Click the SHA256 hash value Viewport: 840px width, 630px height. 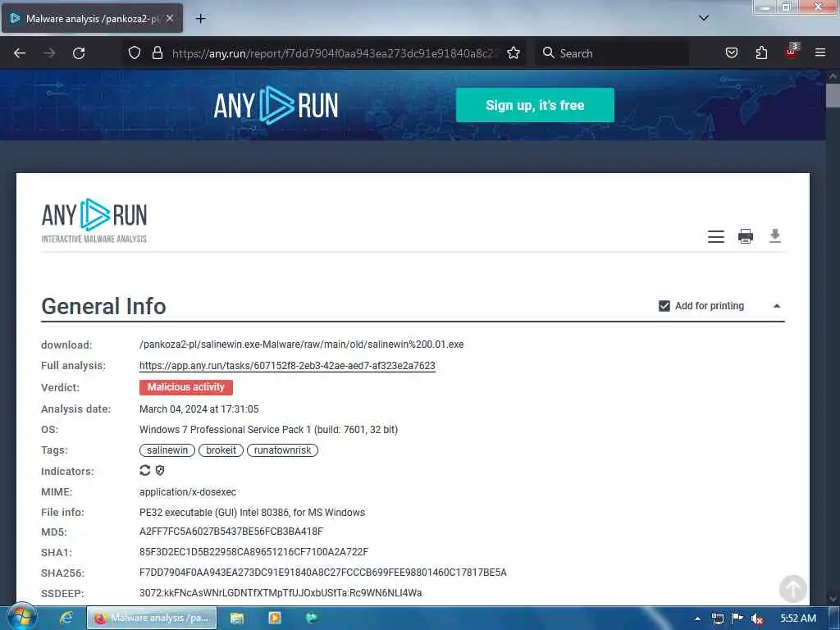click(323, 573)
